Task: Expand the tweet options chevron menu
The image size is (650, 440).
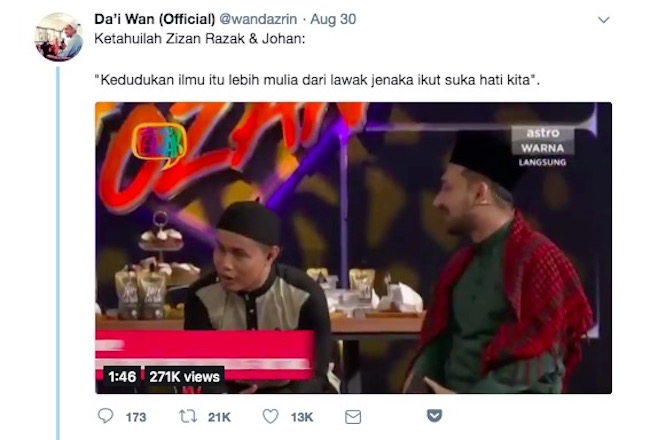Action: 604,20
